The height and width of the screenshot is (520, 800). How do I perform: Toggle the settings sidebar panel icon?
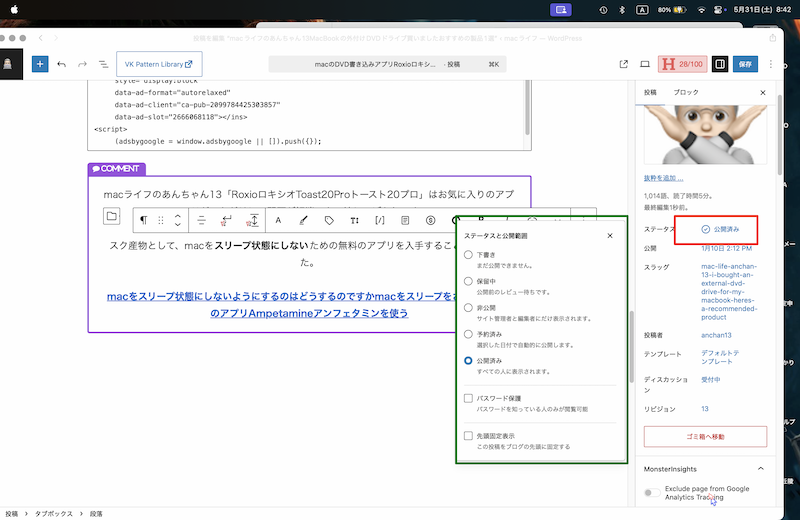(720, 64)
